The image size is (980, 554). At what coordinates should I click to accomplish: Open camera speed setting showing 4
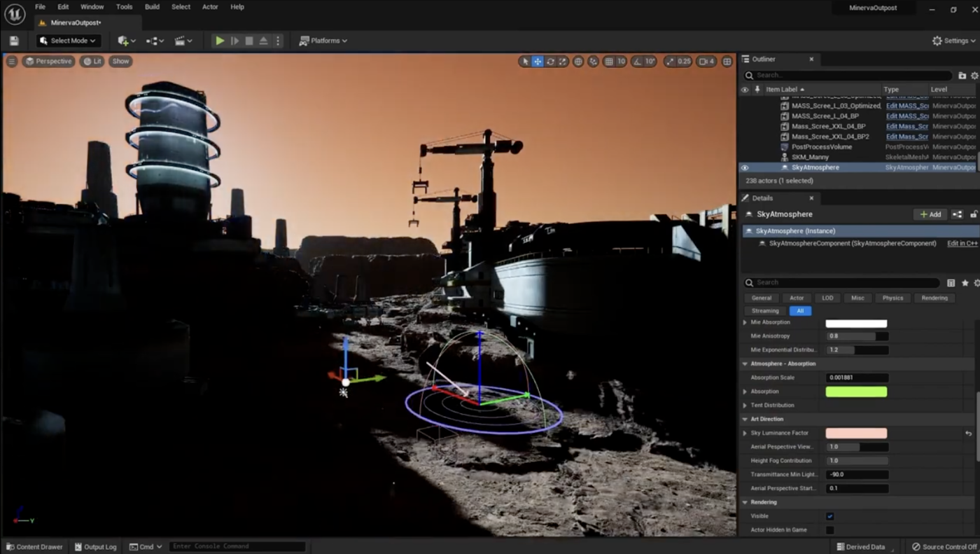[707, 62]
